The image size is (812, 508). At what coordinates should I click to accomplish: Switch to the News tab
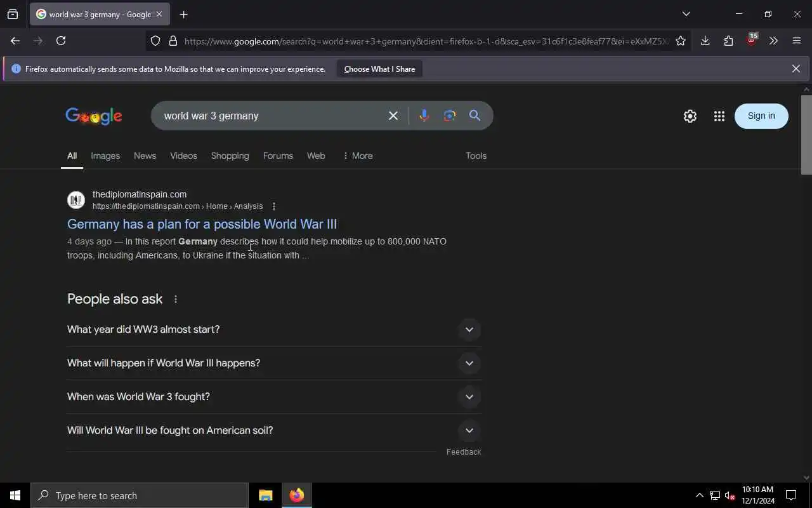(x=145, y=156)
